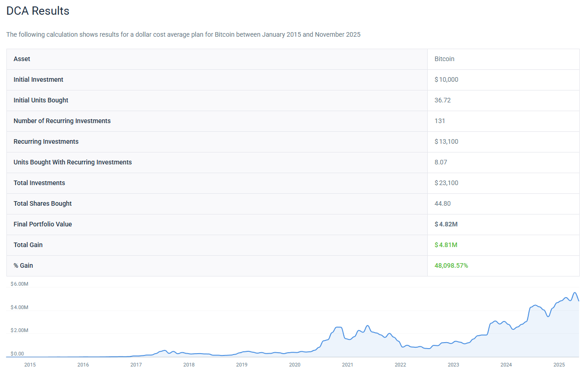Image resolution: width=588 pixels, height=372 pixels.
Task: Click the Number of Recurring Investments label
Action: 62,121
